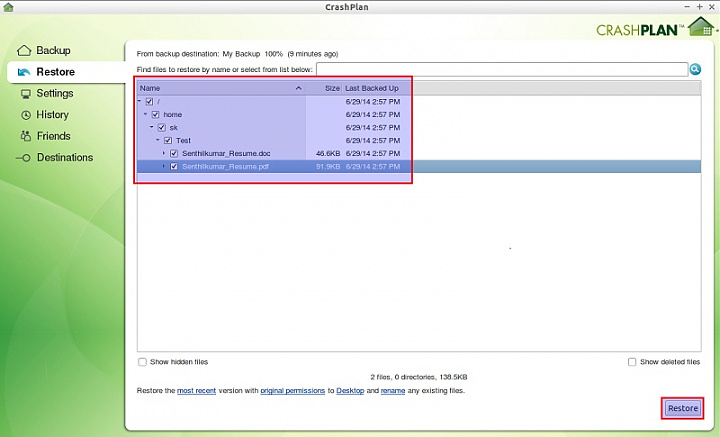Uncheck the Senthilkumar_Resume.doc checkbox
720x437 pixels.
(x=174, y=153)
